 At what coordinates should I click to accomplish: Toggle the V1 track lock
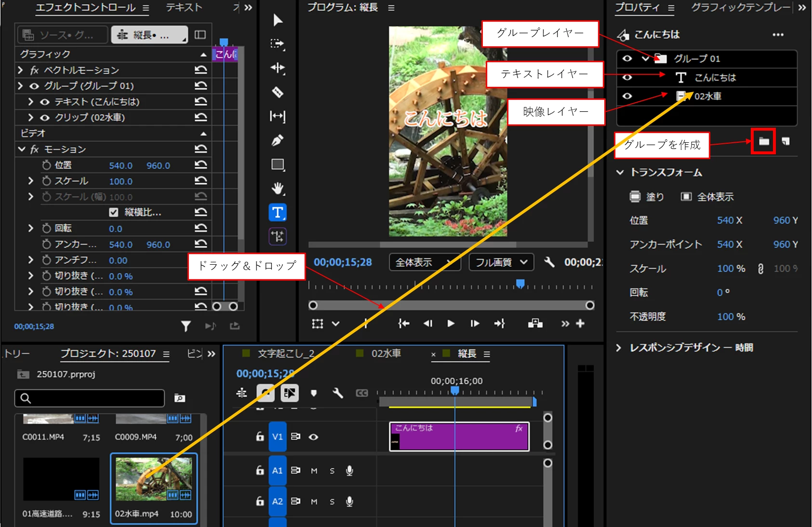[x=260, y=436]
